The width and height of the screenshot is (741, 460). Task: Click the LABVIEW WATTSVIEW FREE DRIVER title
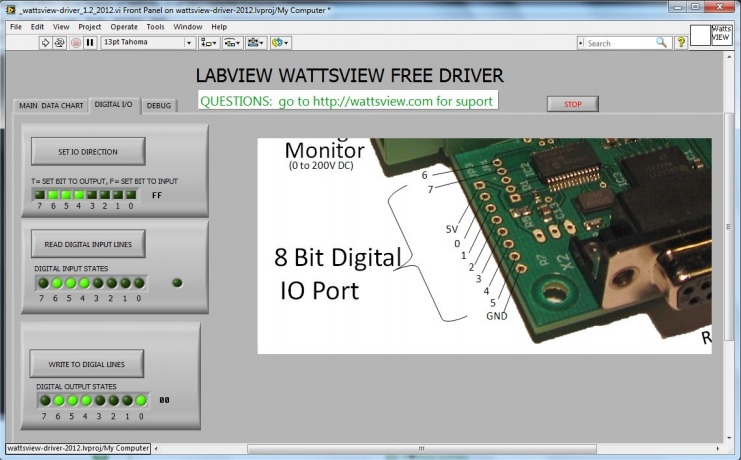(350, 76)
